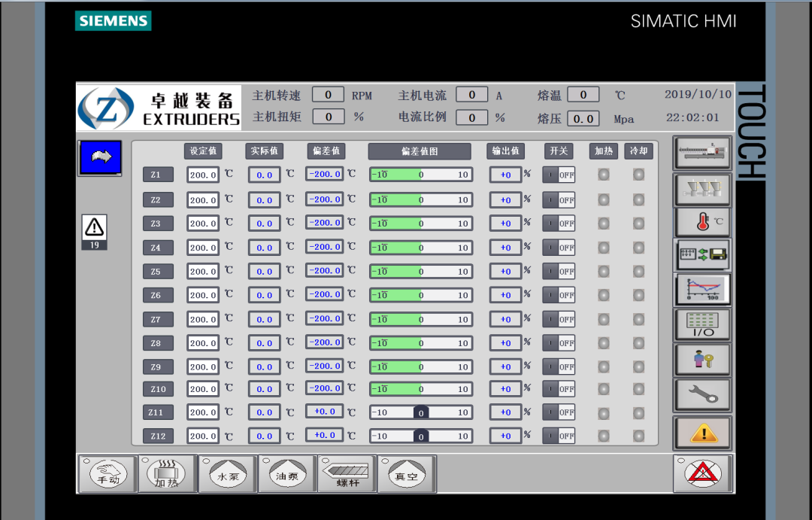Click the blue arrow navigation button
812x520 pixels.
pos(99,158)
